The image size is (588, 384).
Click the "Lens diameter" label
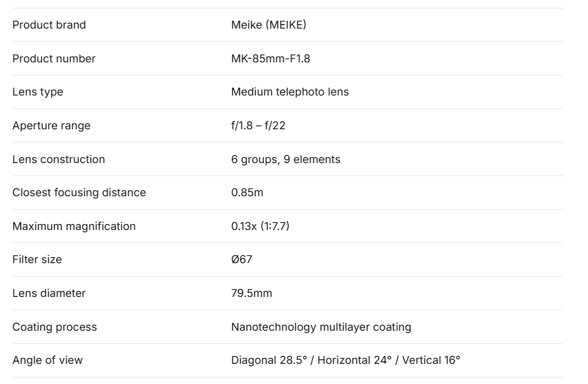49,293
